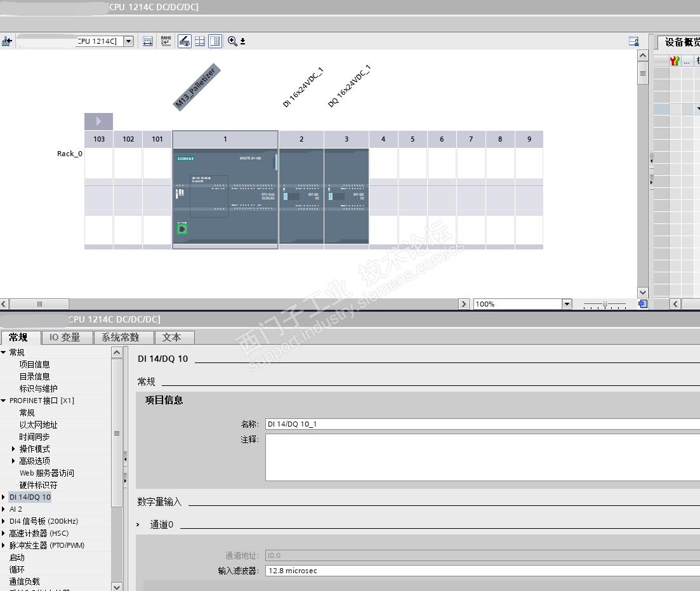The height and width of the screenshot is (591, 700).
Task: Select empty rack slot header 4
Action: pyautogui.click(x=383, y=140)
